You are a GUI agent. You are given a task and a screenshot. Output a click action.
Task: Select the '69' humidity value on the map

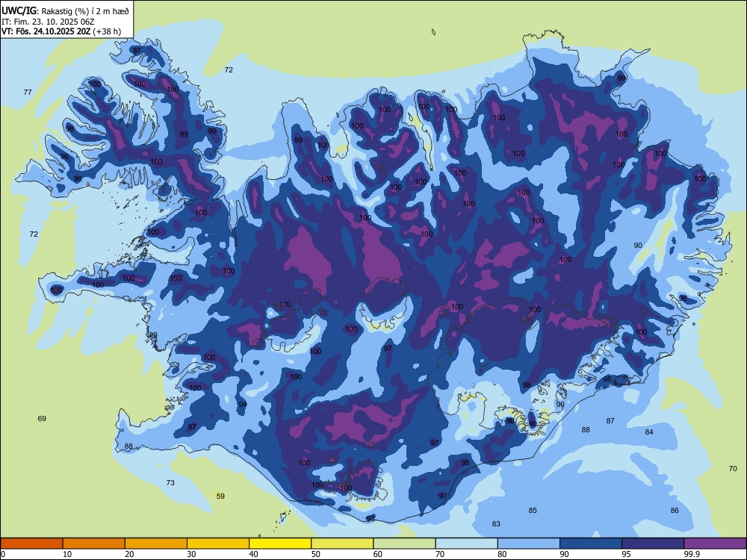(42, 419)
